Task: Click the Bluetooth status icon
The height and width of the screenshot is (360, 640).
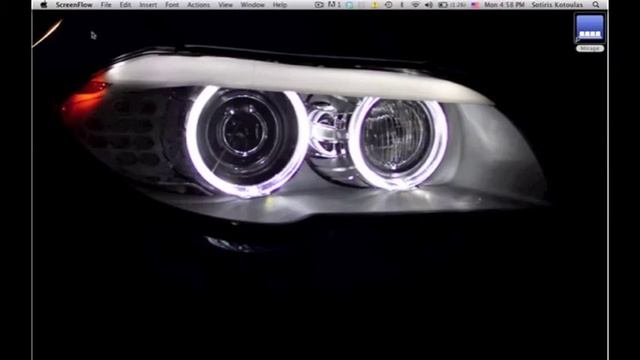Action: [402, 5]
